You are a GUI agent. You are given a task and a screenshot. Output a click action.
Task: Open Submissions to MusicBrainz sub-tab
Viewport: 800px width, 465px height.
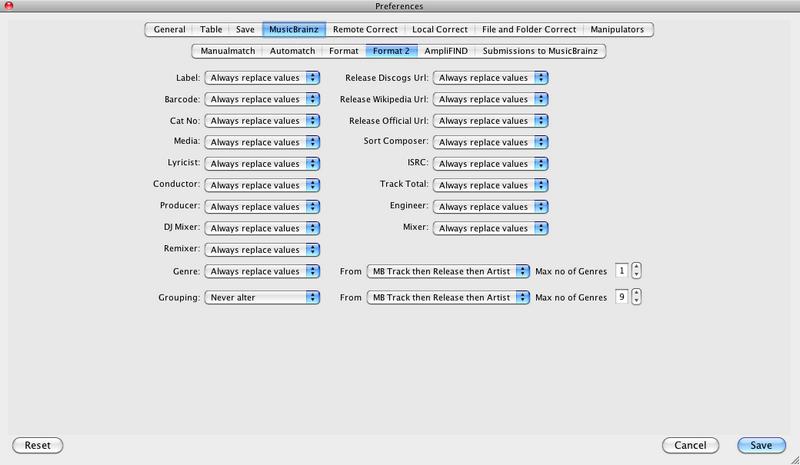(x=542, y=50)
